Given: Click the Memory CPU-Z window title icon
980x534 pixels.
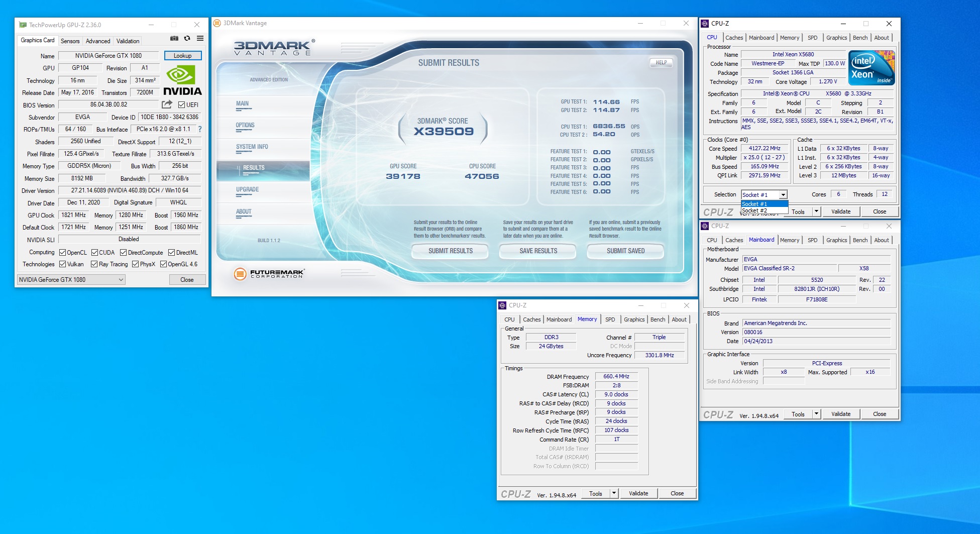Looking at the screenshot, I should (x=502, y=305).
